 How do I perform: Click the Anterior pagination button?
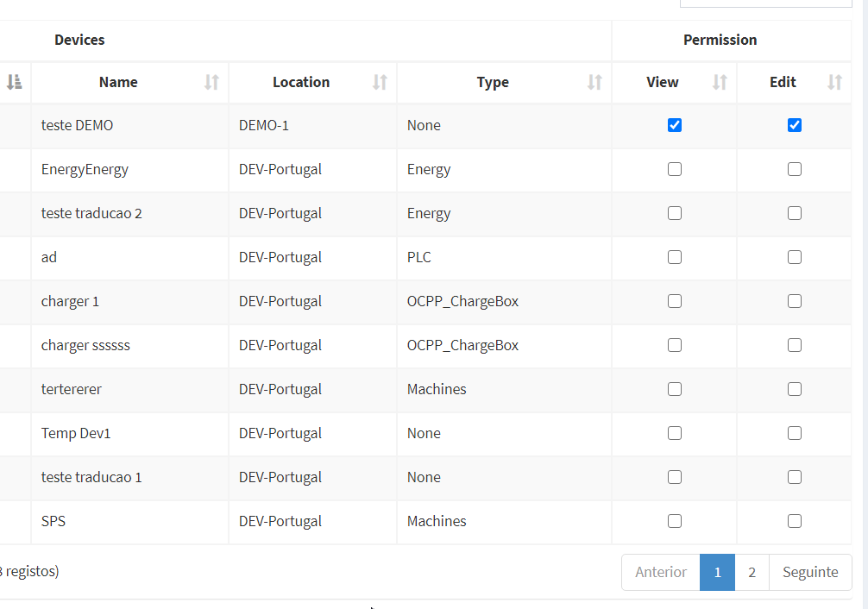[x=661, y=573]
